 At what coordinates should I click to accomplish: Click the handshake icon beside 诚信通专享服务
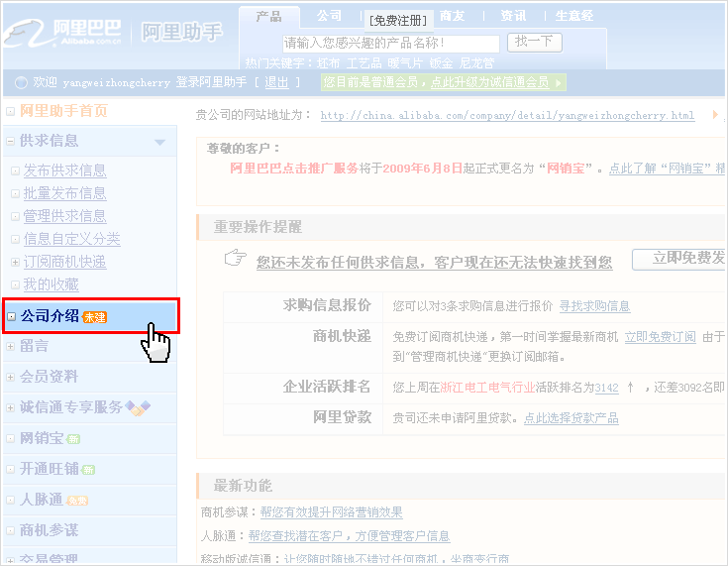138,408
